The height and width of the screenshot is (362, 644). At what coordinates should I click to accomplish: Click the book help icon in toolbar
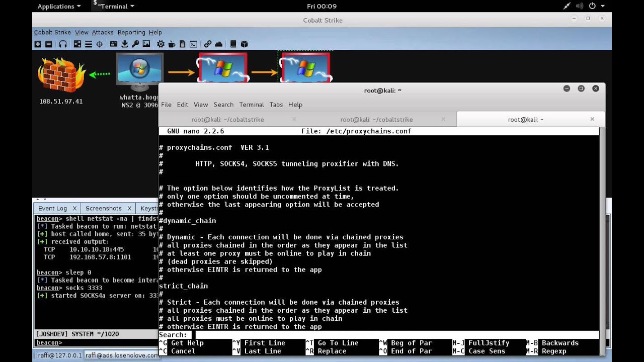click(233, 44)
